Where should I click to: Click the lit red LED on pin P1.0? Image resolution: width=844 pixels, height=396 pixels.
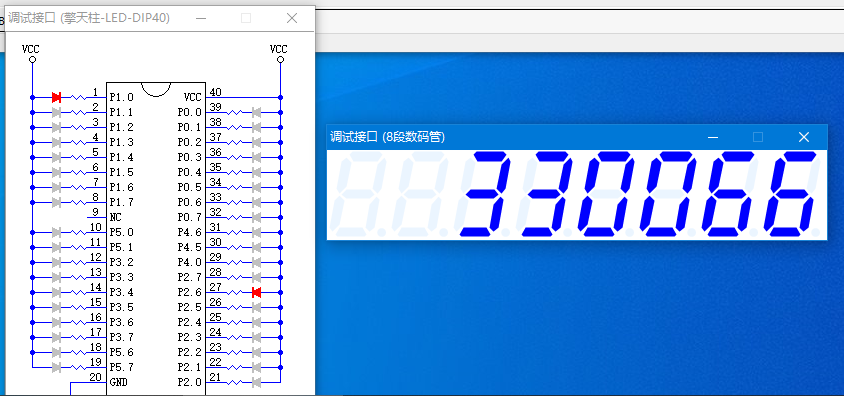pyautogui.click(x=57, y=97)
